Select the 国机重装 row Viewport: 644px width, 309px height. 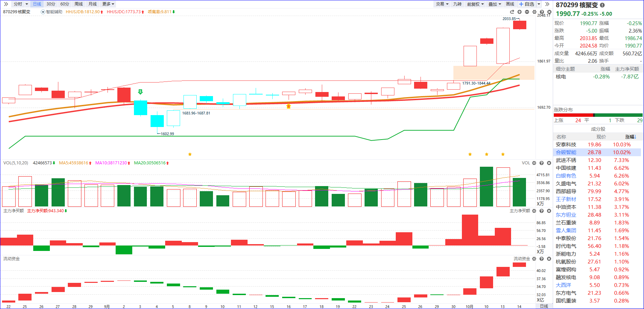coord(598,301)
